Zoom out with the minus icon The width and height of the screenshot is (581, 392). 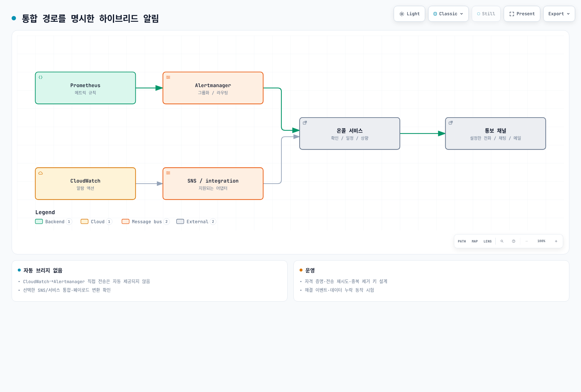point(527,241)
